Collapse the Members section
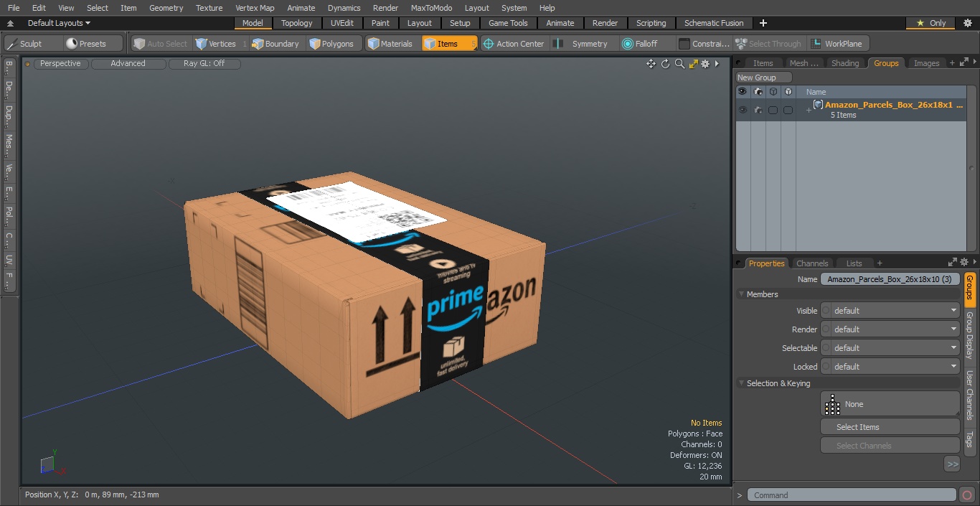The image size is (980, 506). click(x=742, y=294)
